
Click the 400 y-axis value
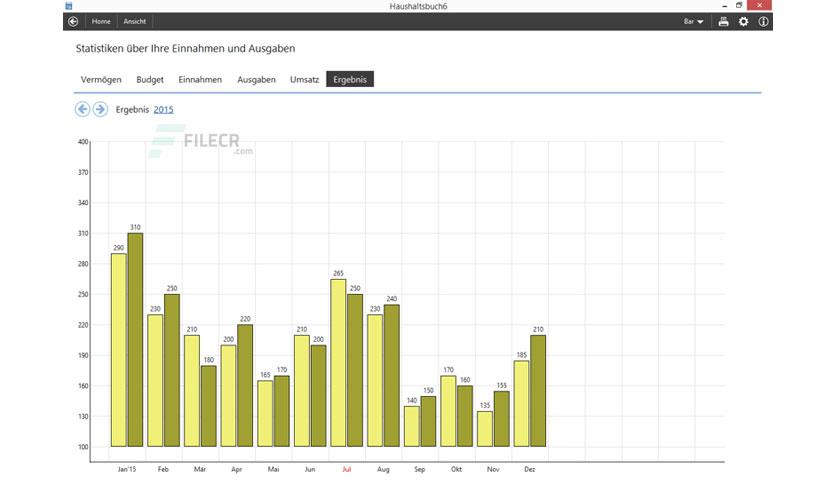[83, 142]
